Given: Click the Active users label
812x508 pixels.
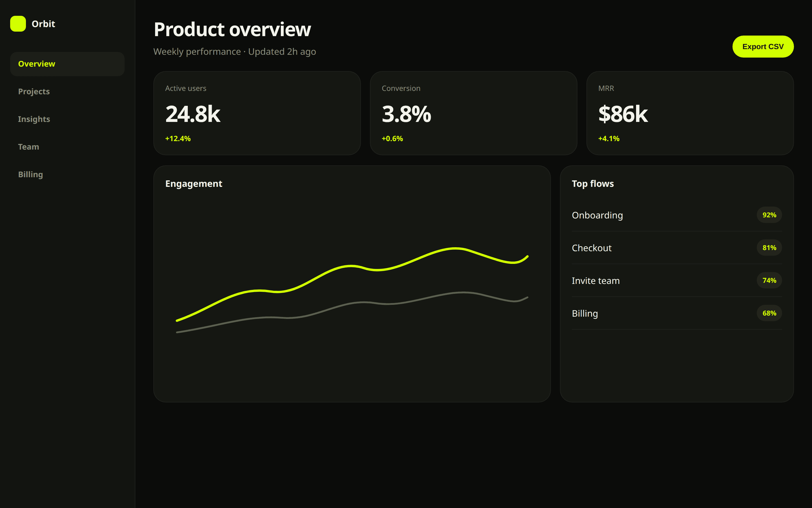Looking at the screenshot, I should 186,88.
